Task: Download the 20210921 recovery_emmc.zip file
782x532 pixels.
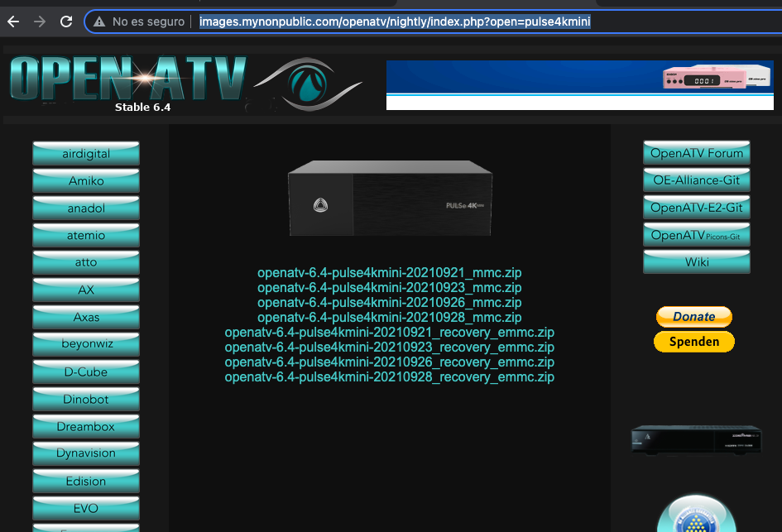Action: [389, 333]
